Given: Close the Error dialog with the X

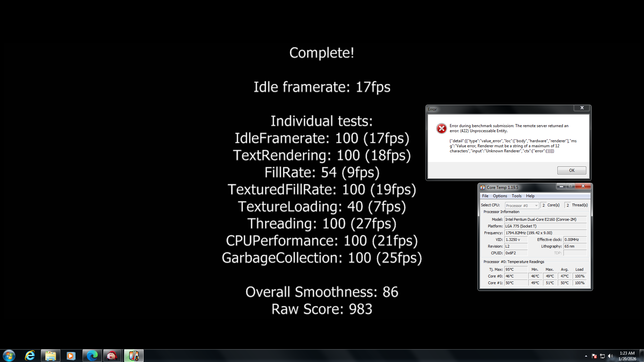Looking at the screenshot, I should [x=582, y=108].
